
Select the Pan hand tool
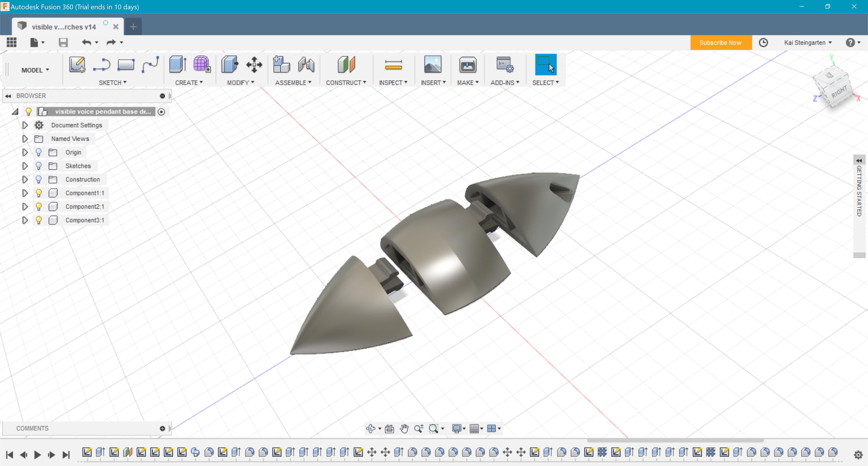click(404, 428)
